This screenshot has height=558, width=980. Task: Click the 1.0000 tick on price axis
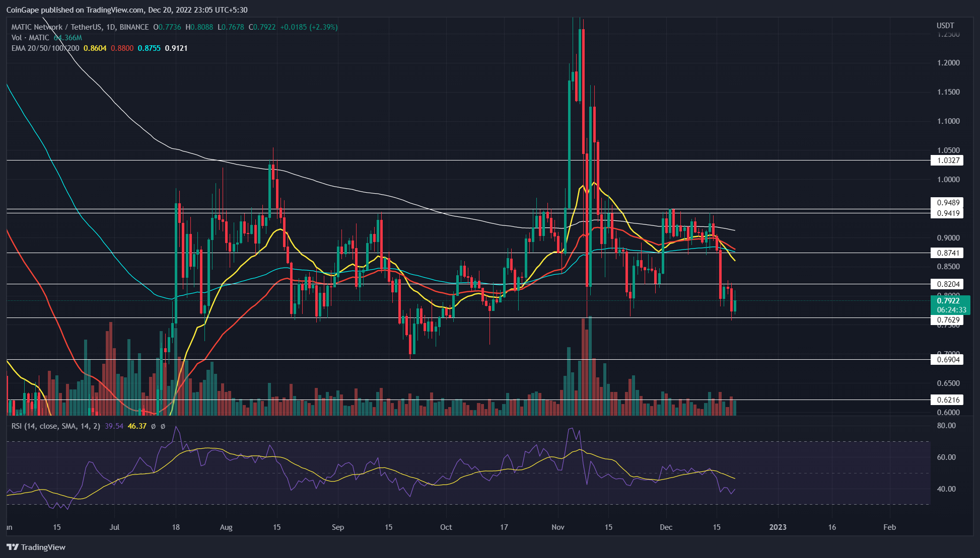coord(948,180)
